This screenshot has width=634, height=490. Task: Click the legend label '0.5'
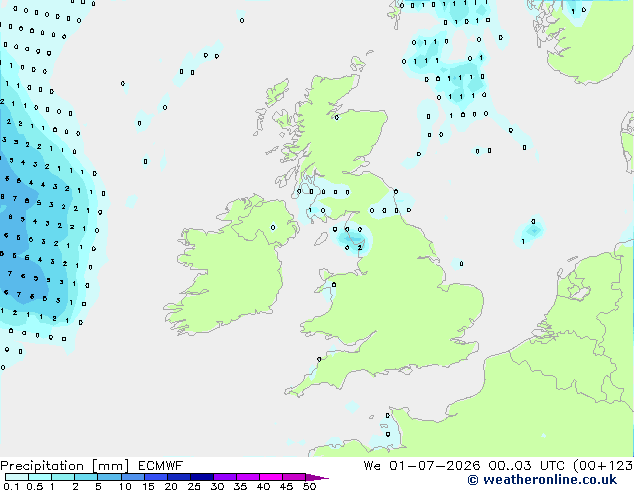tap(35, 486)
